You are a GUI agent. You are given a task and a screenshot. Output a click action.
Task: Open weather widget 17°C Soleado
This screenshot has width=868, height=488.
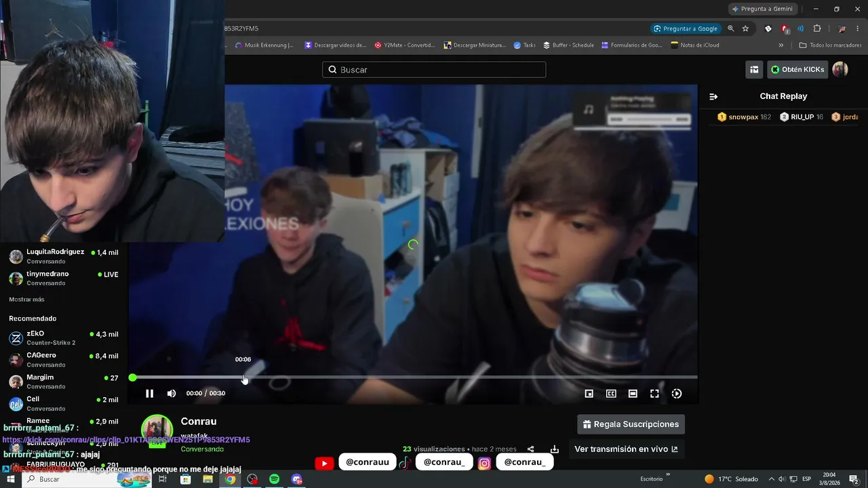click(x=731, y=479)
